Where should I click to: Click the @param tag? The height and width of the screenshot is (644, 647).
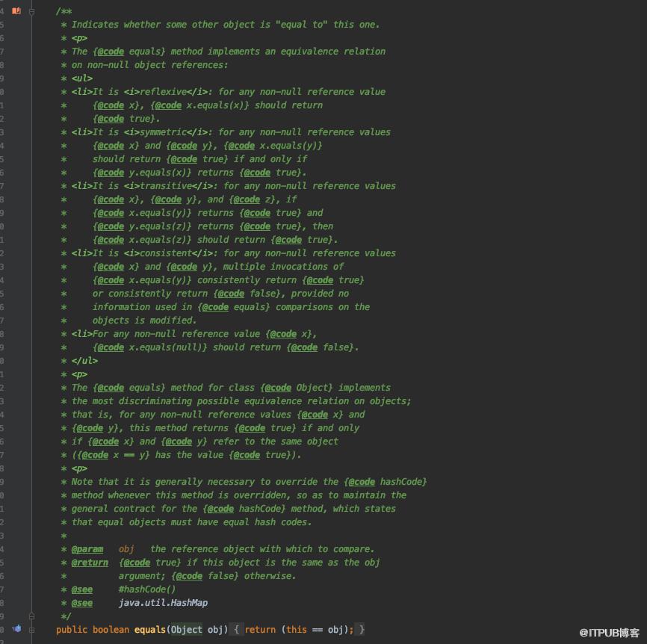(87, 548)
